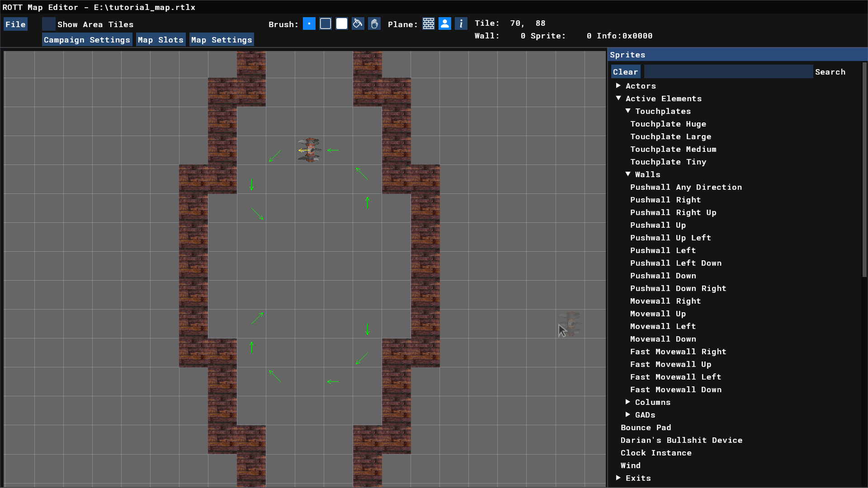Open the Map Slots tab
Screen dimensions: 868x488
pos(160,40)
